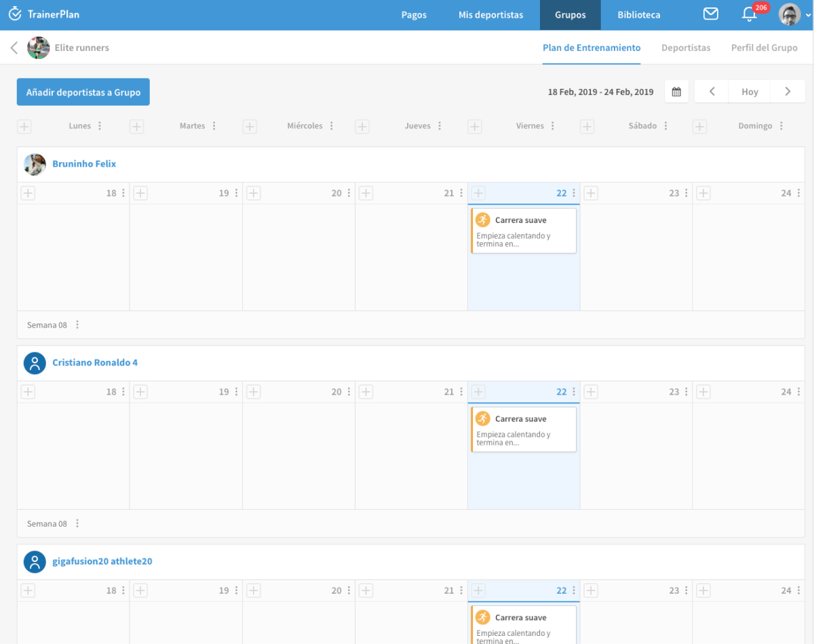Add group workout on Sábado plus icon
This screenshot has height=644, width=814.
(587, 126)
